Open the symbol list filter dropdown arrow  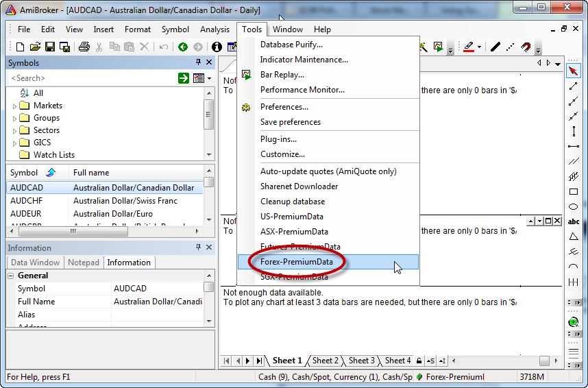point(209,78)
